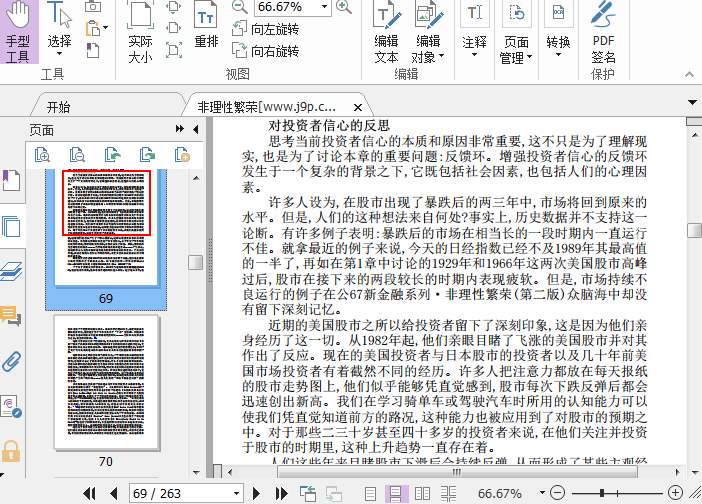Click the thumbnail panel scrollbar handle
Screen dimensions: 702x504
coord(196,262)
